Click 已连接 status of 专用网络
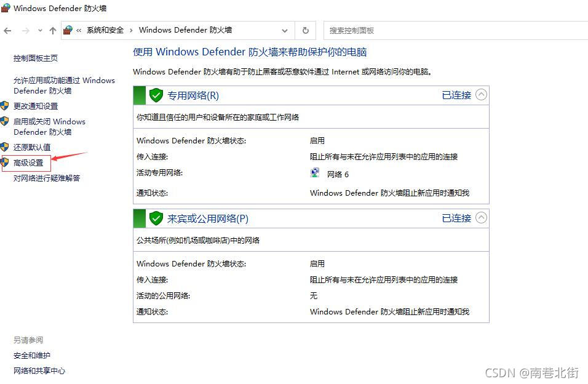Image resolution: width=588 pixels, height=384 pixels. click(x=456, y=95)
